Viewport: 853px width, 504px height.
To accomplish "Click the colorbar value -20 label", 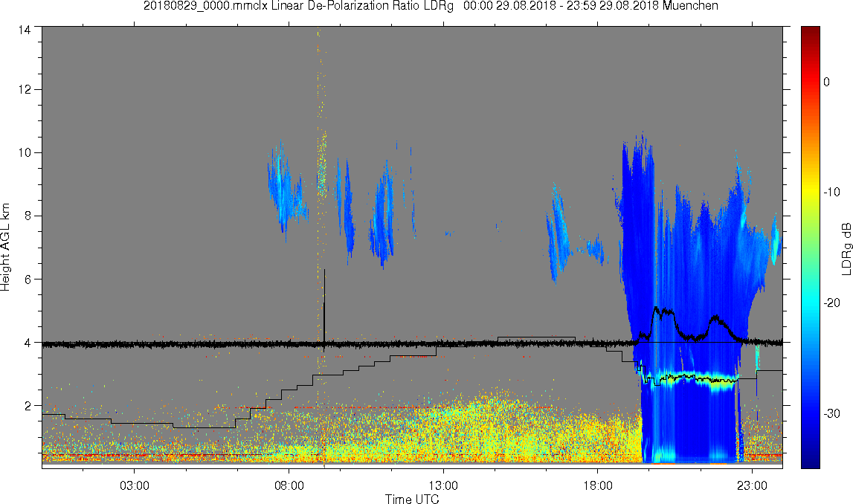I will pyautogui.click(x=831, y=303).
